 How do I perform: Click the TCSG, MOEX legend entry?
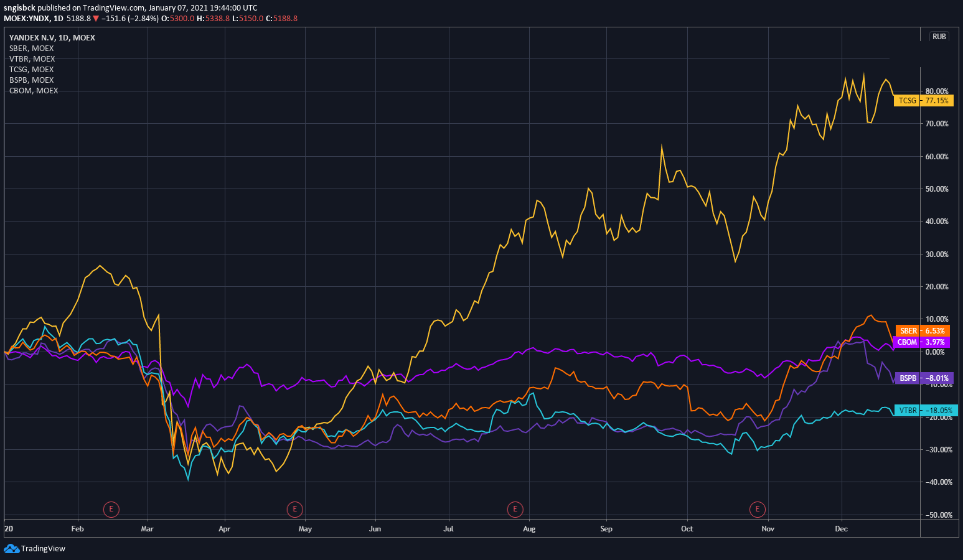32,70
